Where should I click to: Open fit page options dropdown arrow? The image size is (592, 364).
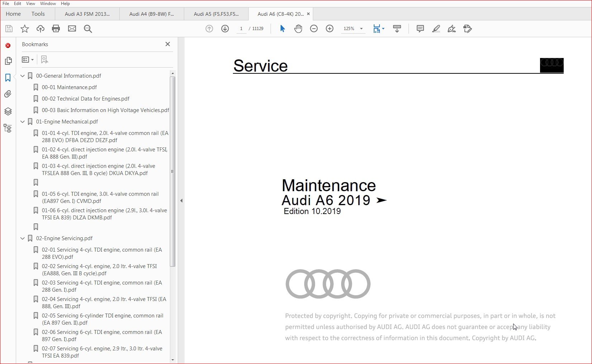tap(383, 29)
